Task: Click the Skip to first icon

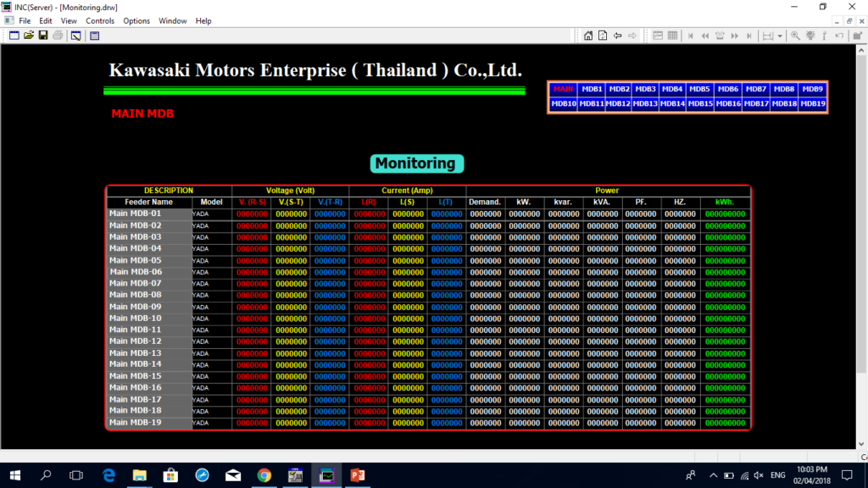Action: point(690,36)
